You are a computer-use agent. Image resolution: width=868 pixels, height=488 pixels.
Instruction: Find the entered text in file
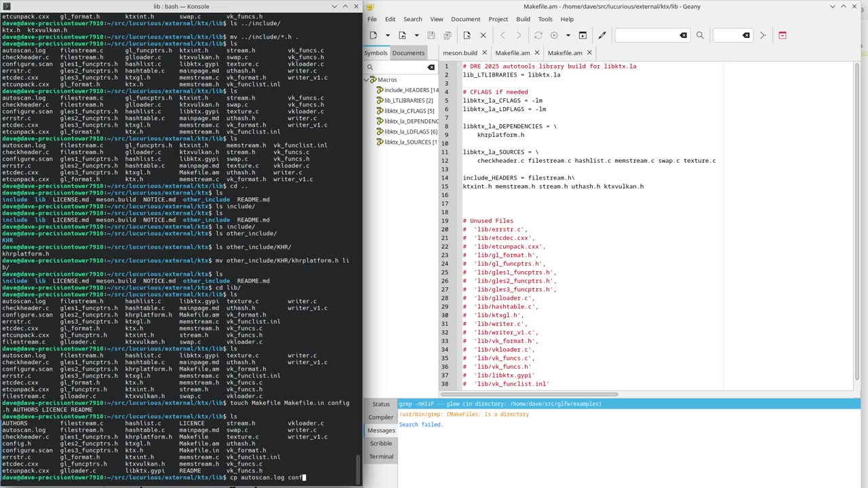[700, 35]
